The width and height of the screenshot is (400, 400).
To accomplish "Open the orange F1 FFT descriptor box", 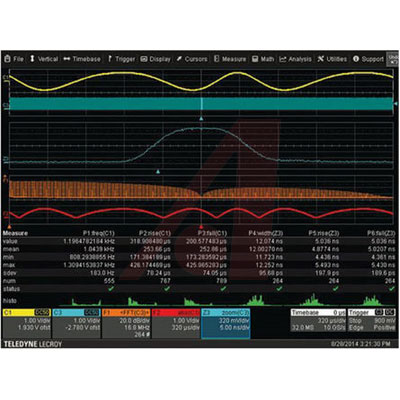I will coord(126,323).
